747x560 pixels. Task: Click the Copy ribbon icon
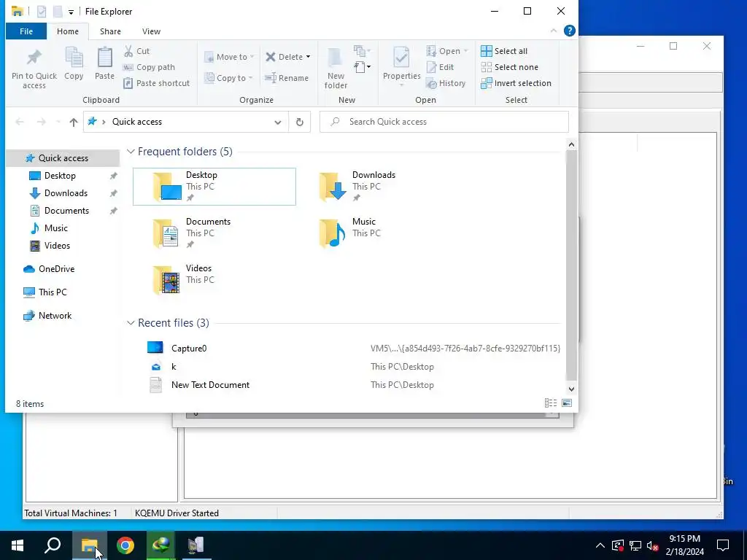(74, 63)
